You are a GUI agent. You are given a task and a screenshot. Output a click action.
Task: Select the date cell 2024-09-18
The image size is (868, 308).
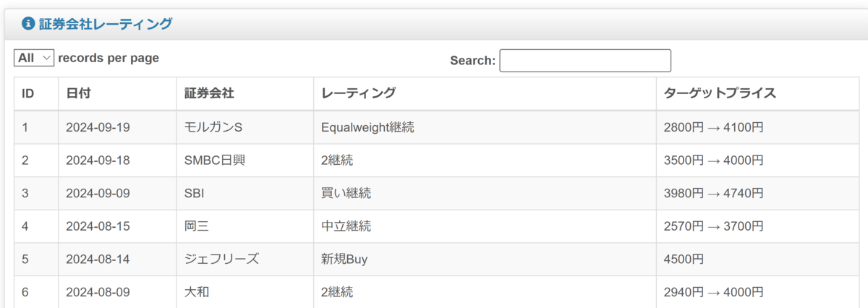coord(117,161)
